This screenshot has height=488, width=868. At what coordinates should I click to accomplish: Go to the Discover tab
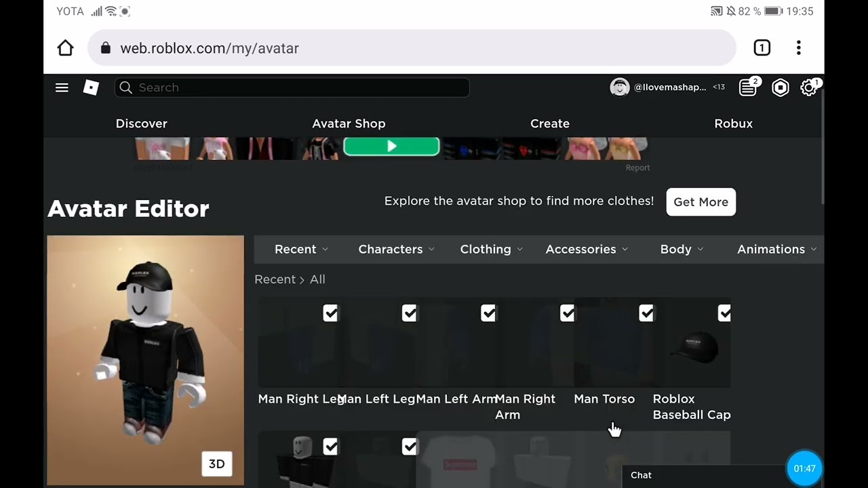tap(141, 123)
